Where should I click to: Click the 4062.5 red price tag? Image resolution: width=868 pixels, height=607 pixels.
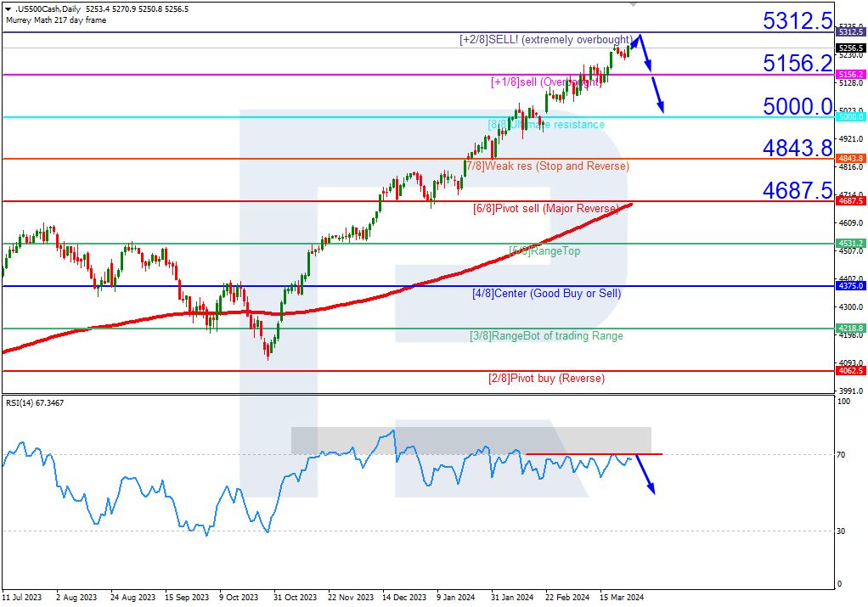coord(850,371)
